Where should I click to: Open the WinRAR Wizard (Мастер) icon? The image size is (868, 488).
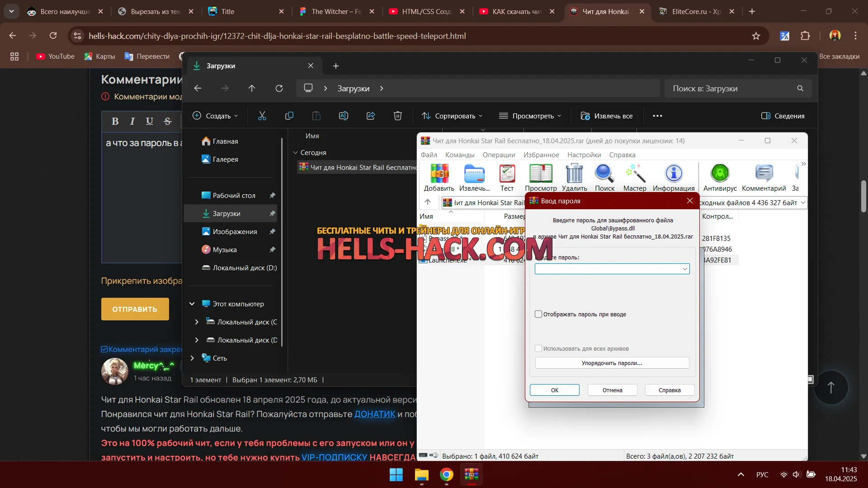coord(635,178)
